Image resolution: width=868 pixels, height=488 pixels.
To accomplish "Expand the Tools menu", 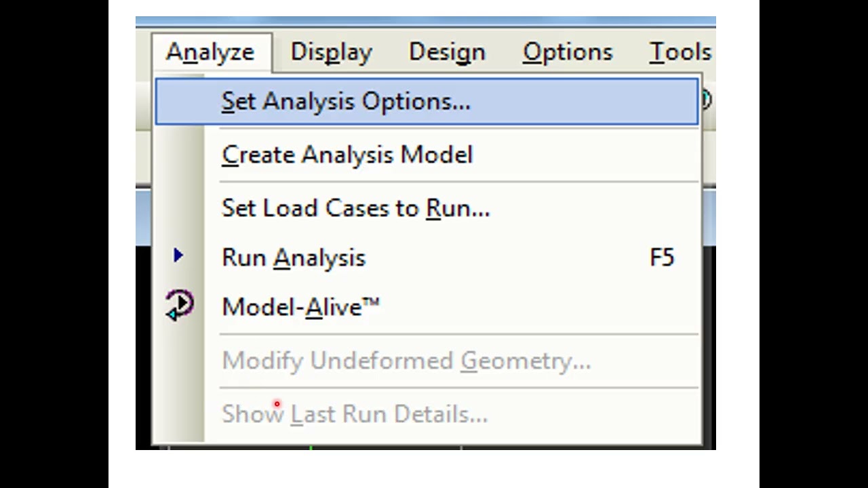I will (680, 52).
